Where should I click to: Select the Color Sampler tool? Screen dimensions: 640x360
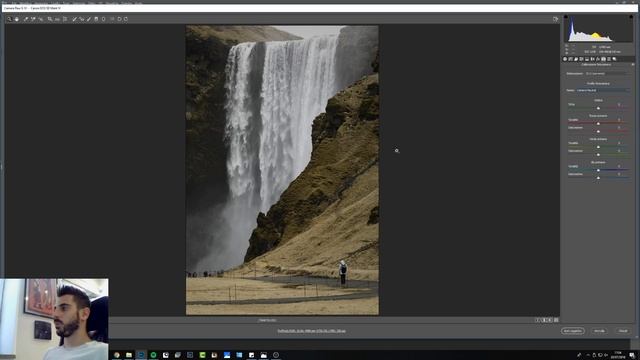point(33,19)
